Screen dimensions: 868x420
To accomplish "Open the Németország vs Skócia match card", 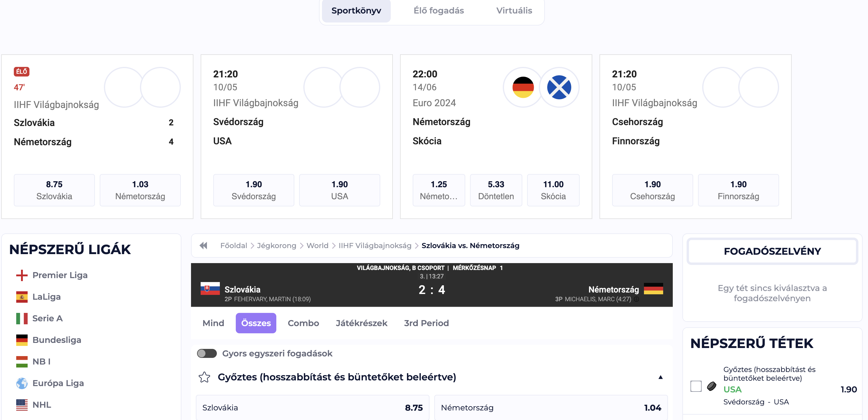I will (x=496, y=136).
